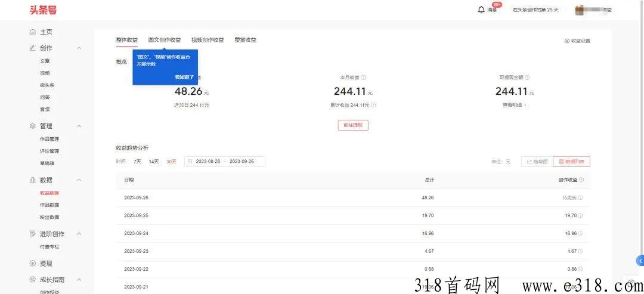Click the 提现 icon in sidebar

[33, 263]
